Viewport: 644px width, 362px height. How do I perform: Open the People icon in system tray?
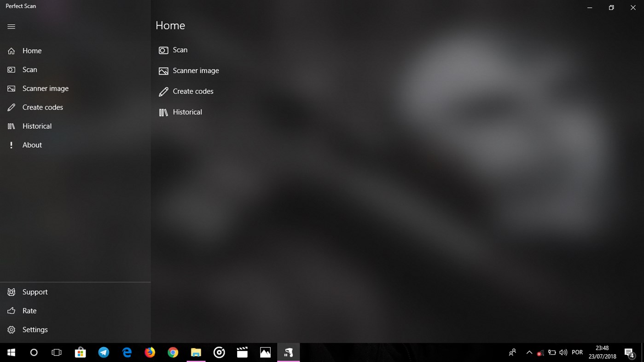[x=512, y=352]
